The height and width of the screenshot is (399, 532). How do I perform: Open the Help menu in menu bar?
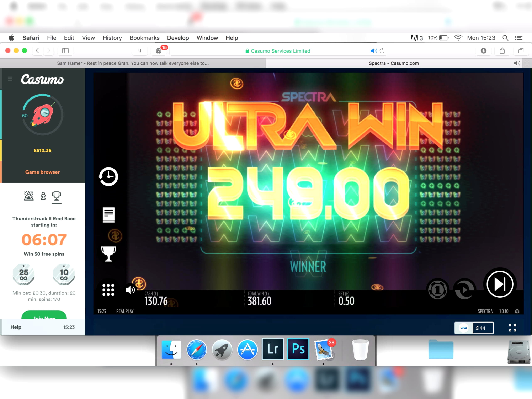tap(232, 38)
